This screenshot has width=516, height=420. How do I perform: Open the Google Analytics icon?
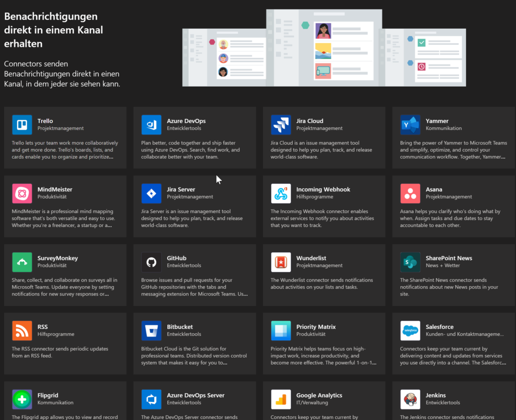pyautogui.click(x=281, y=399)
